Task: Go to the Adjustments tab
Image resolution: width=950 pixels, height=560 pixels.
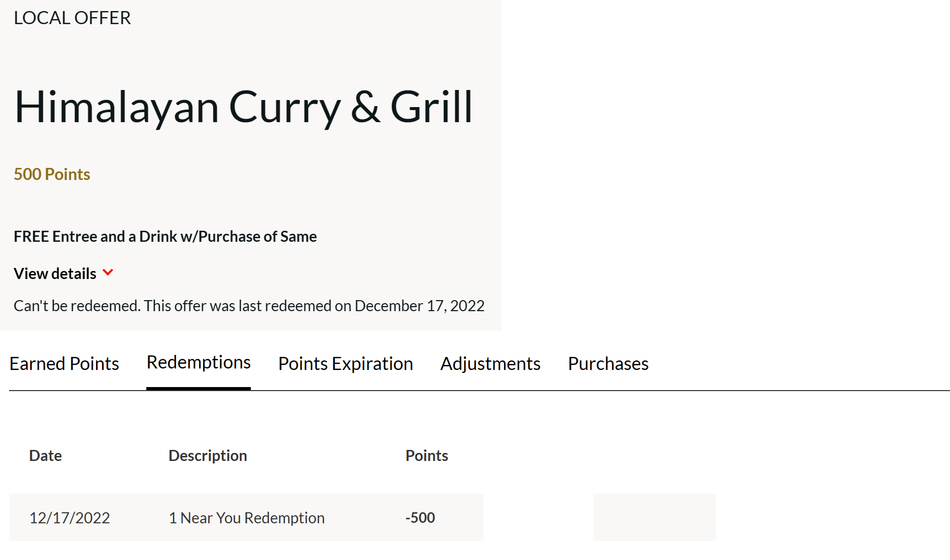Action: click(490, 363)
